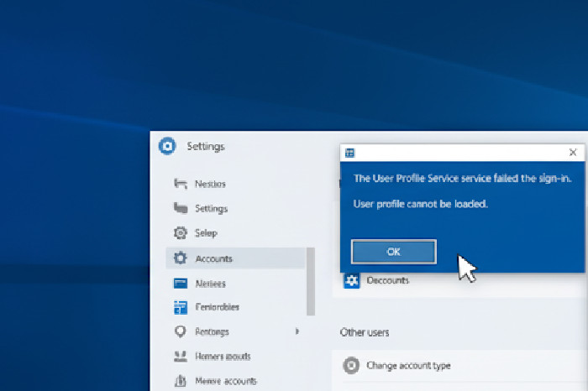
Task: Open the Rentongs sidebar item
Action: pos(212,331)
